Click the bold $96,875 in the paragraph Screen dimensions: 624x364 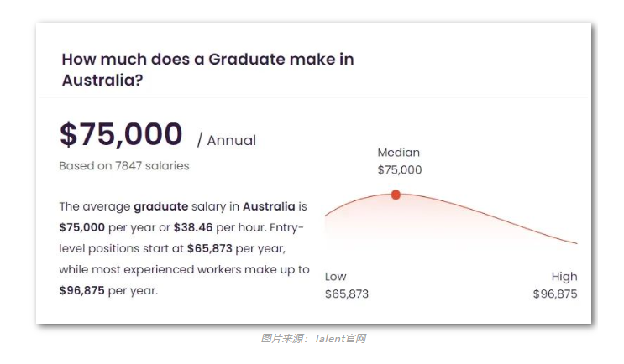pyautogui.click(x=81, y=290)
